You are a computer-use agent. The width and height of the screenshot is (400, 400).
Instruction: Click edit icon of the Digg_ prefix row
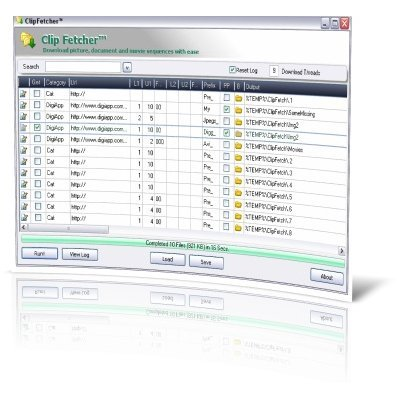click(24, 128)
